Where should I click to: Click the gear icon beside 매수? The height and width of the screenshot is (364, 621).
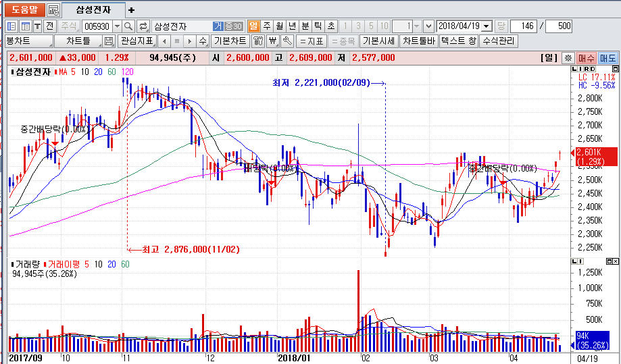(x=568, y=58)
